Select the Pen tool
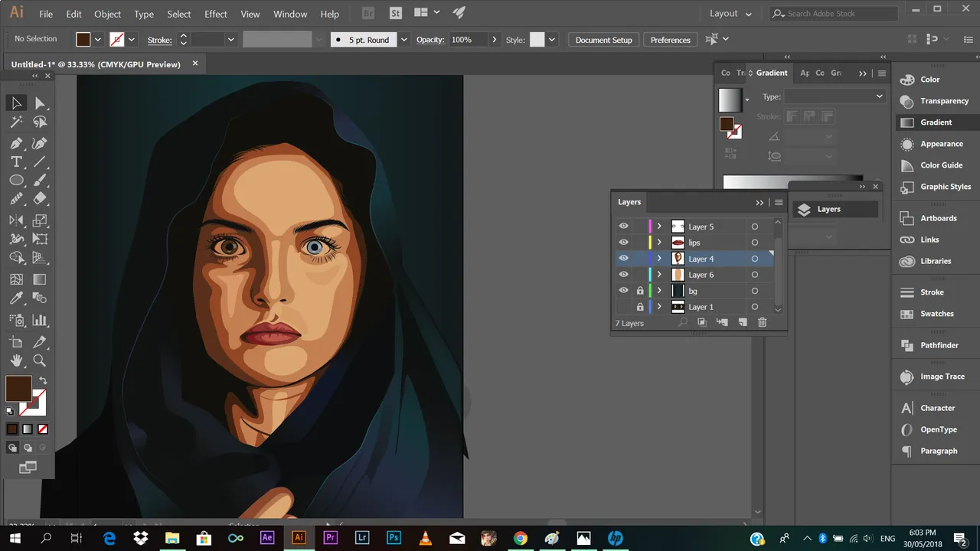Image resolution: width=980 pixels, height=551 pixels. [x=16, y=143]
